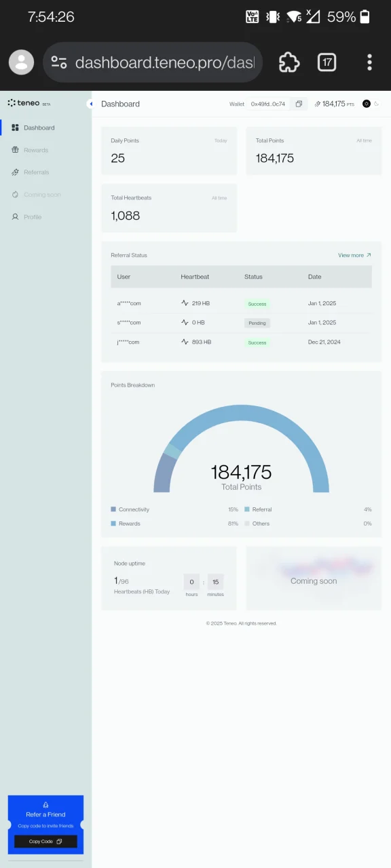This screenshot has height=868, width=391.
Task: Select referral user s*****com
Action: [x=129, y=323]
